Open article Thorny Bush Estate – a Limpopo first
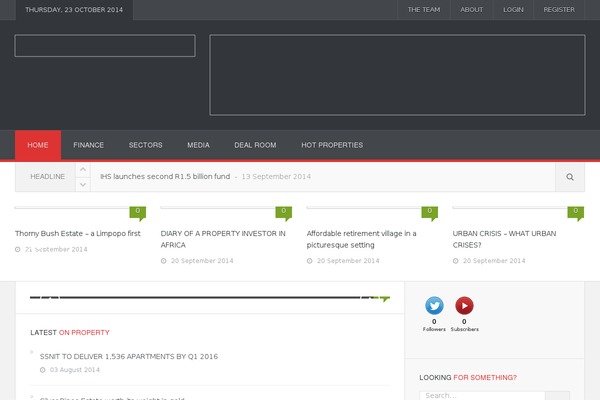Viewport: 600px width, 400px height. click(x=78, y=233)
